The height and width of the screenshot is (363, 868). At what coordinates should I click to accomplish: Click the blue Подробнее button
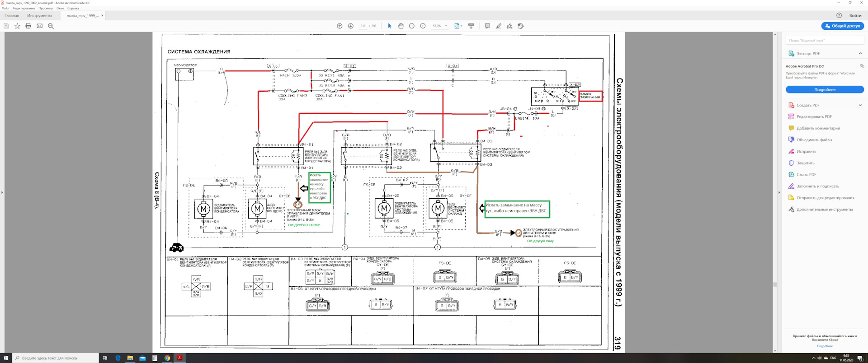[825, 90]
